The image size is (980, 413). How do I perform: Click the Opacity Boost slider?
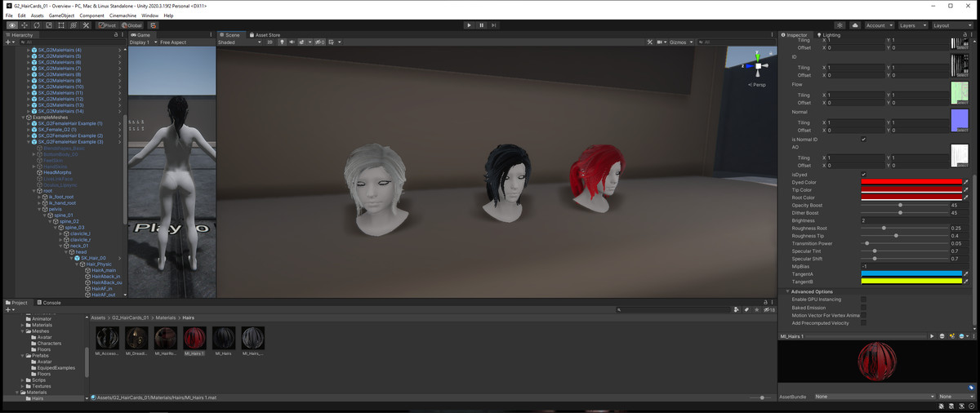(x=903, y=205)
